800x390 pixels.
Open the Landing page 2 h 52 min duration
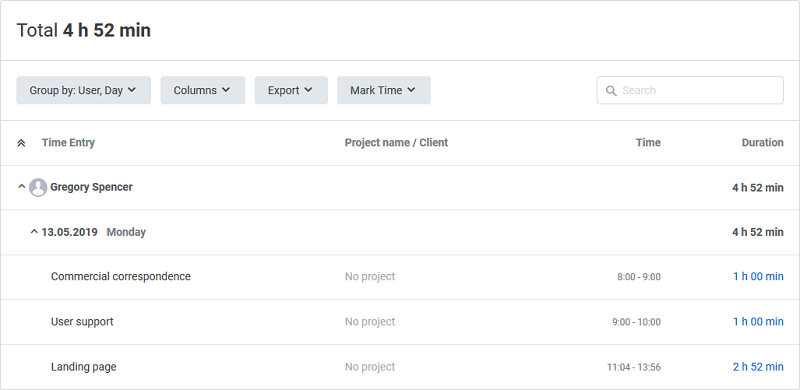point(758,367)
